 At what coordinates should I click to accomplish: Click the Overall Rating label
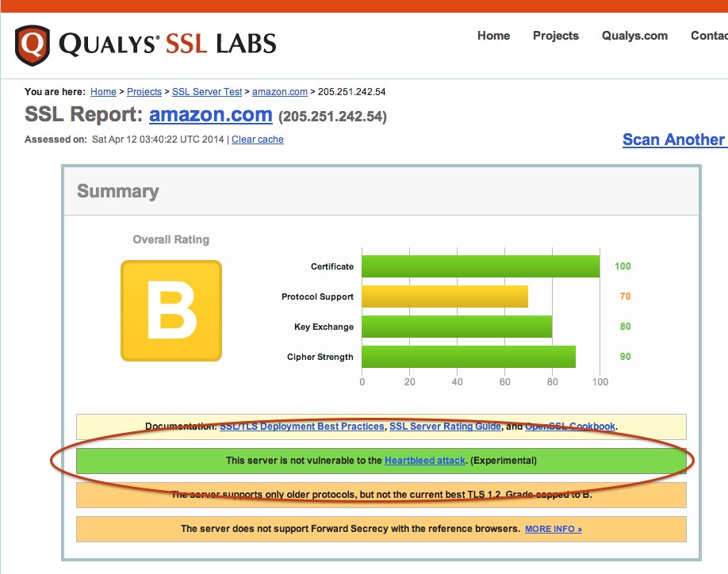coord(171,239)
